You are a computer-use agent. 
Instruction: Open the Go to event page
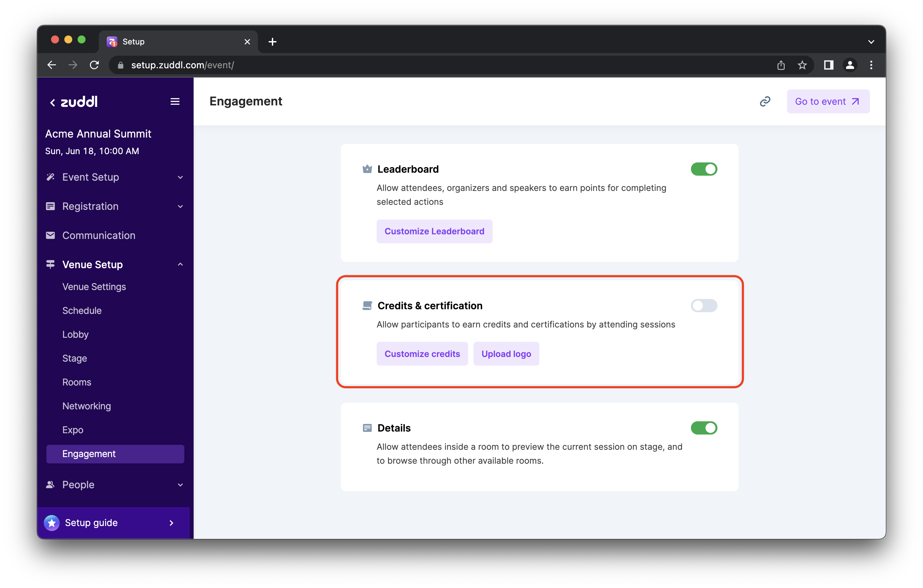[827, 101]
